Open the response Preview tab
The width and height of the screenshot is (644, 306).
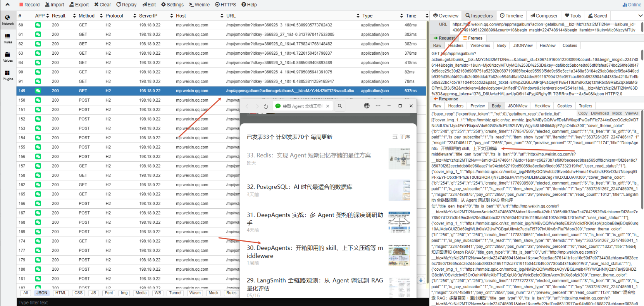click(477, 106)
